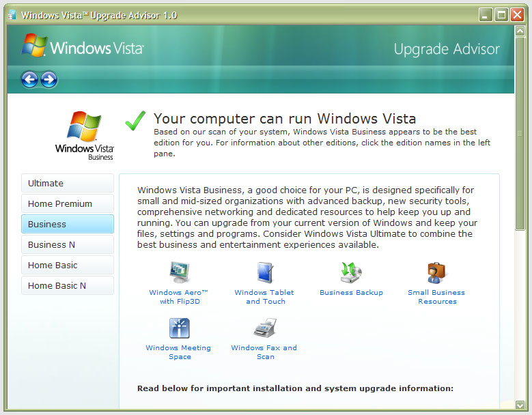Open the Business Backup drive icon

[x=351, y=272]
